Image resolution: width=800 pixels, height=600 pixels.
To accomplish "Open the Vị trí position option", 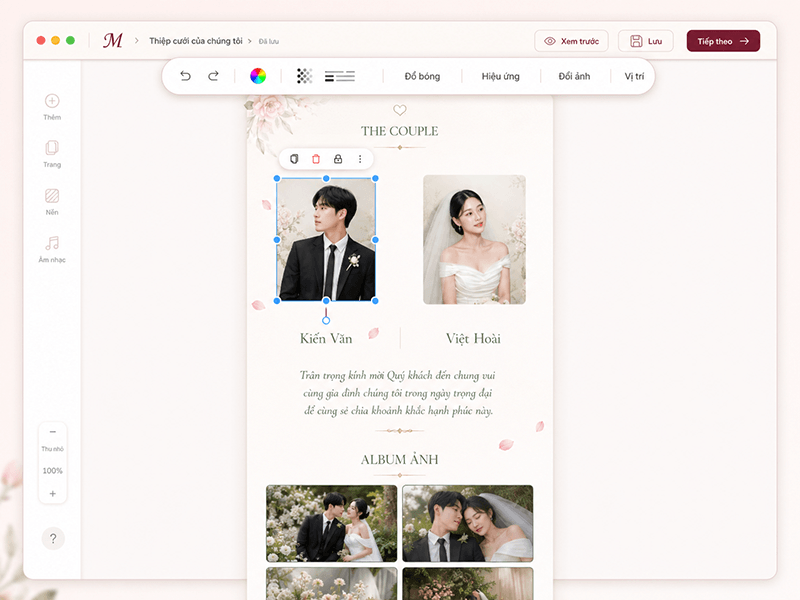I will tap(634, 76).
